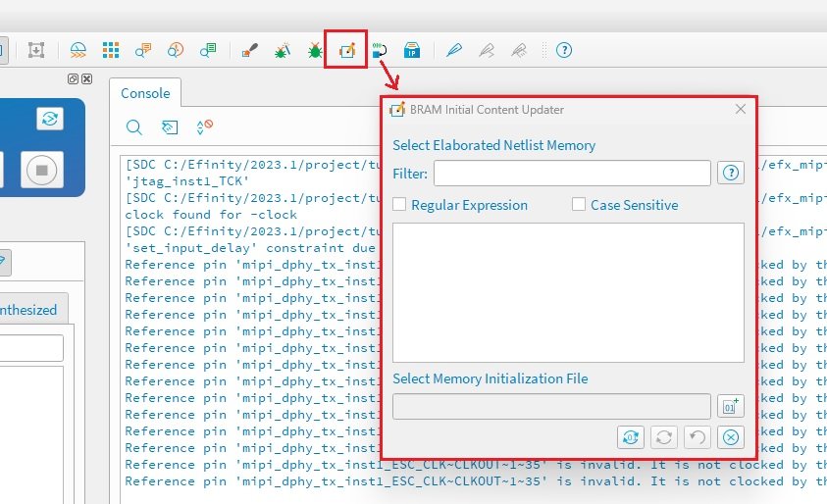The height and width of the screenshot is (504, 827).
Task: Click the Select Elaborated Netlist Memory heading
Action: click(493, 145)
